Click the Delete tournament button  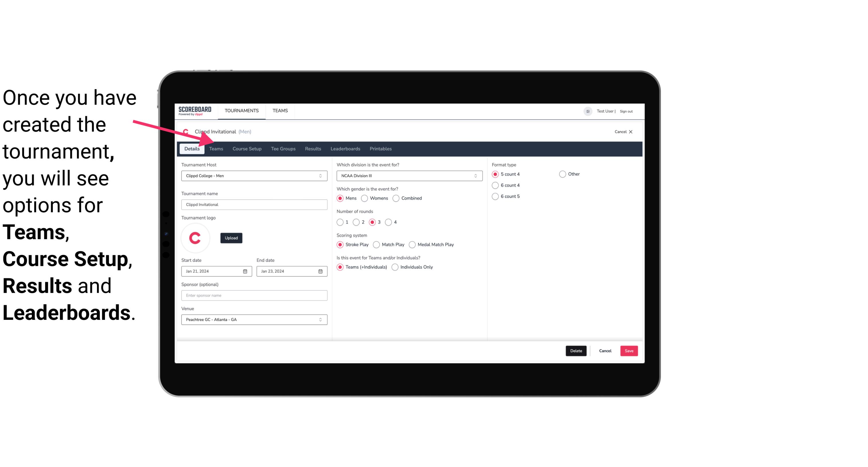pos(575,350)
